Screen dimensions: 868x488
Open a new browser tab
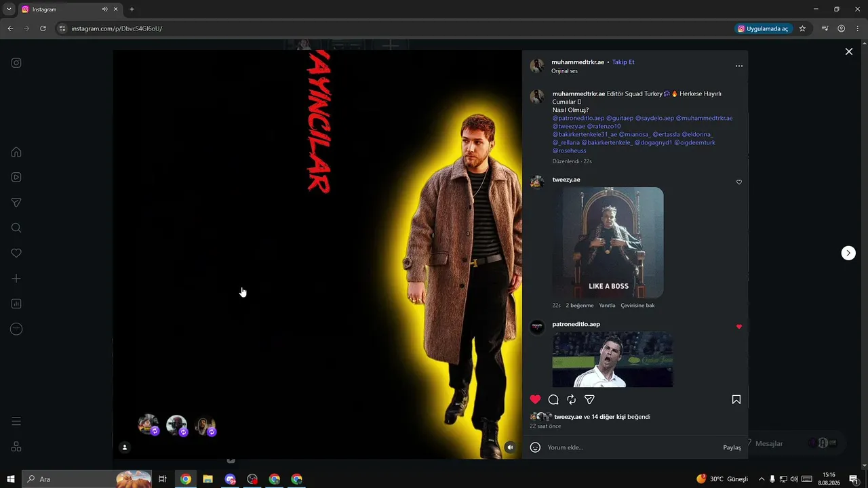132,9
